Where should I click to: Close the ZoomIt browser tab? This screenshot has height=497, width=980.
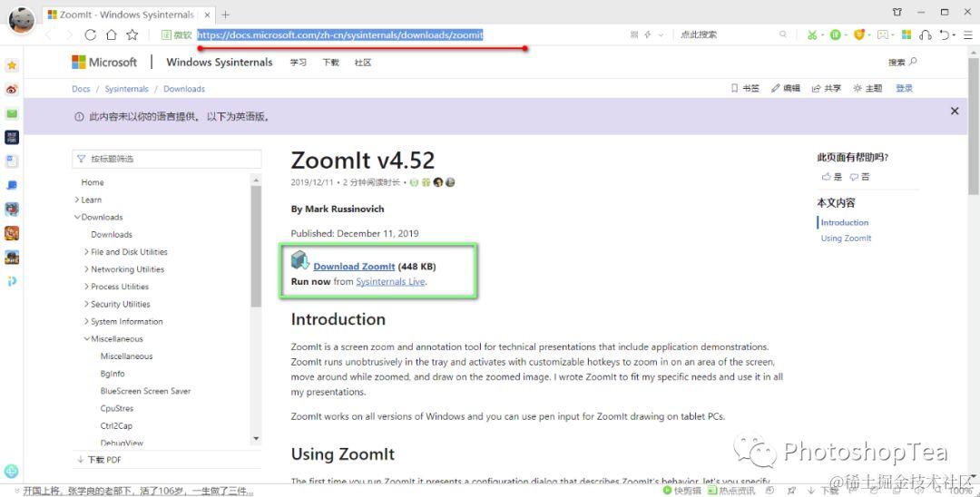pyautogui.click(x=208, y=15)
